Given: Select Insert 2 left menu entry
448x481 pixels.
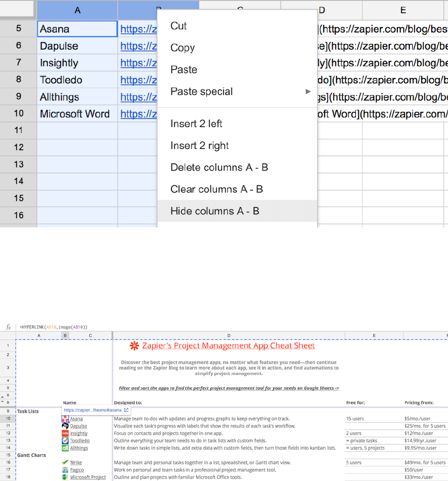Looking at the screenshot, I should tap(237, 123).
